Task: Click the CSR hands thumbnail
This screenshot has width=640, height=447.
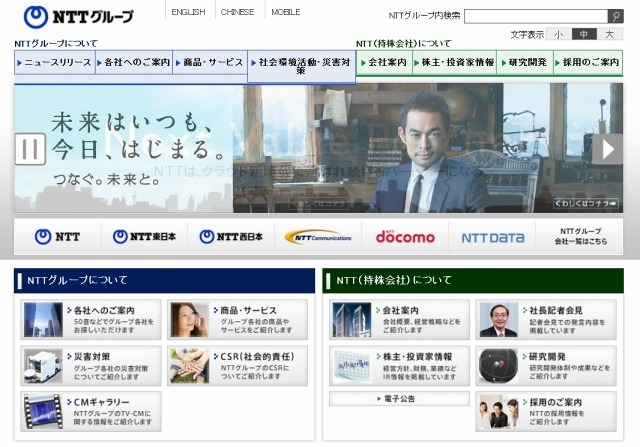Action: [189, 366]
